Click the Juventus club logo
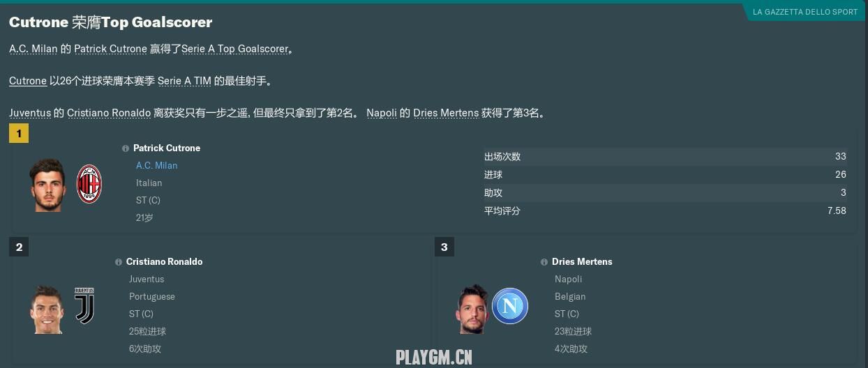The height and width of the screenshot is (368, 868). pyautogui.click(x=84, y=305)
